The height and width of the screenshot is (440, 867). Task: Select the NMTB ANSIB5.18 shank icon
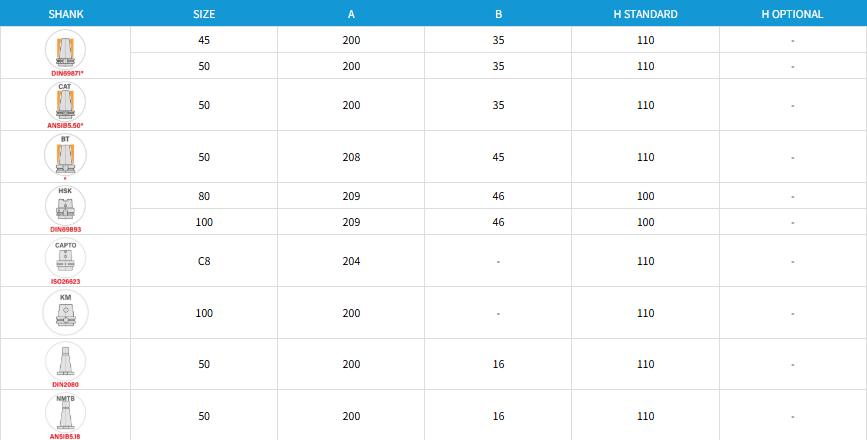pyautogui.click(x=65, y=413)
